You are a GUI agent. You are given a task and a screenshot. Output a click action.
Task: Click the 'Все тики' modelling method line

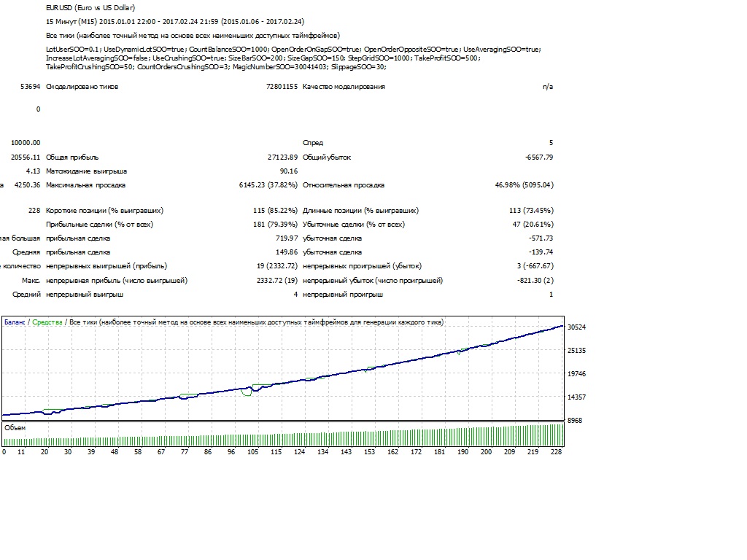[x=193, y=35]
